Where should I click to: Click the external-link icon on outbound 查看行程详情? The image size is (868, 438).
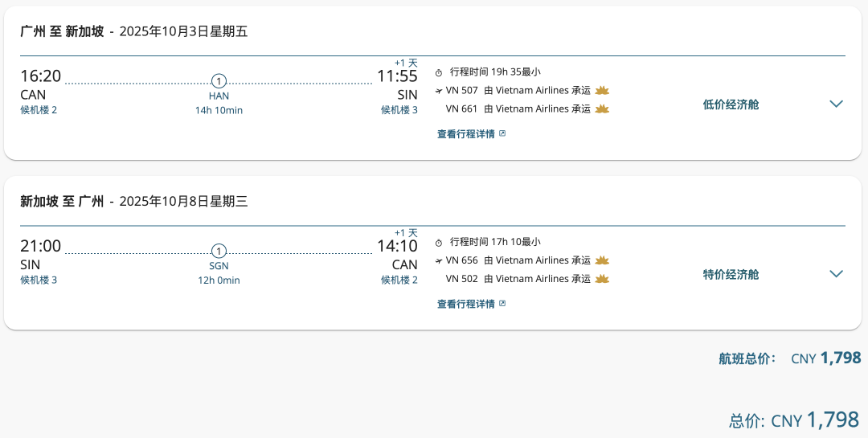tap(502, 133)
